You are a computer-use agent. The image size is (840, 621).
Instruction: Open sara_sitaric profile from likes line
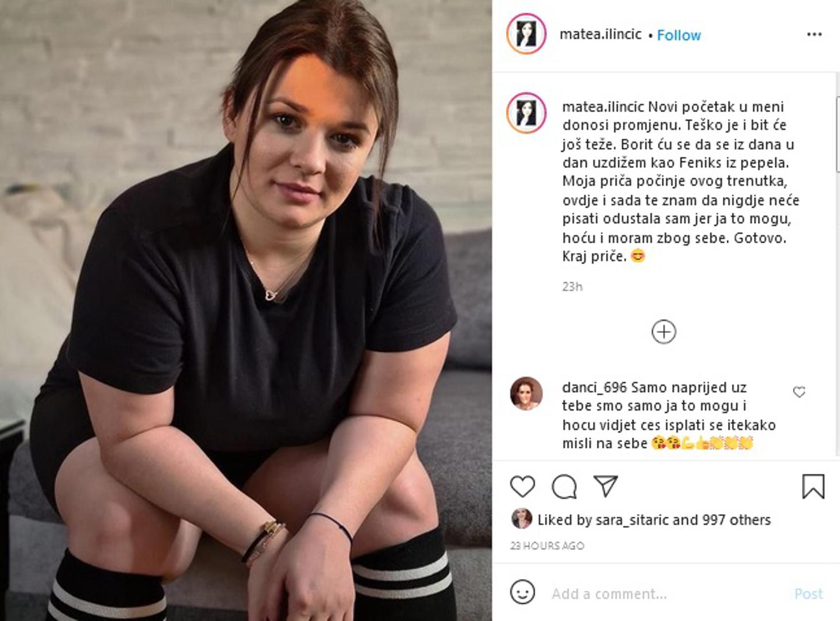click(x=632, y=520)
